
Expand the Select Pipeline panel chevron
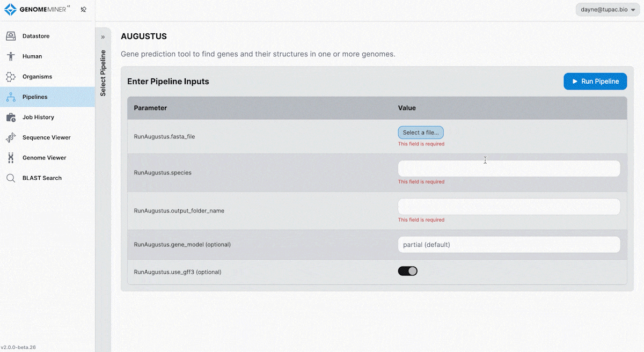tap(103, 37)
